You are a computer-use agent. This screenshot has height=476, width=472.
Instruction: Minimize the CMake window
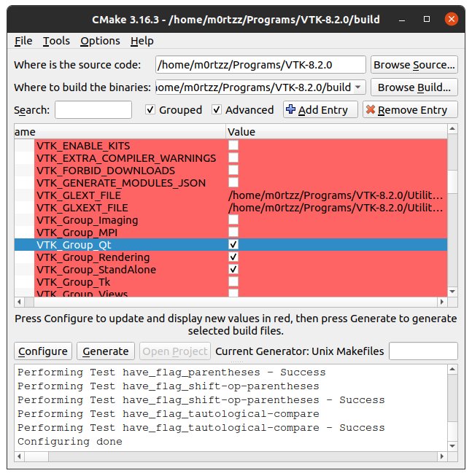(402, 20)
